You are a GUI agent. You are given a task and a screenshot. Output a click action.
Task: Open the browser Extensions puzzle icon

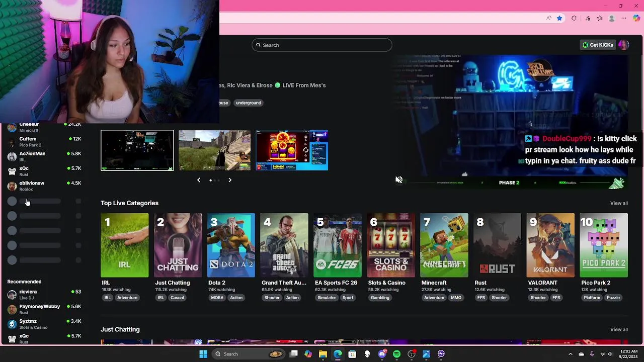574,18
